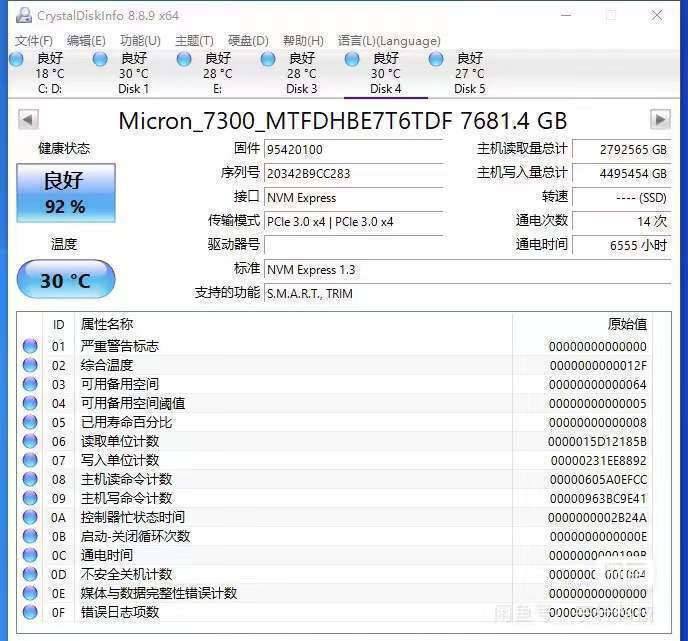Screen dimensions: 688x641
Task: Open the 帮助(H) menu
Action: (303, 41)
